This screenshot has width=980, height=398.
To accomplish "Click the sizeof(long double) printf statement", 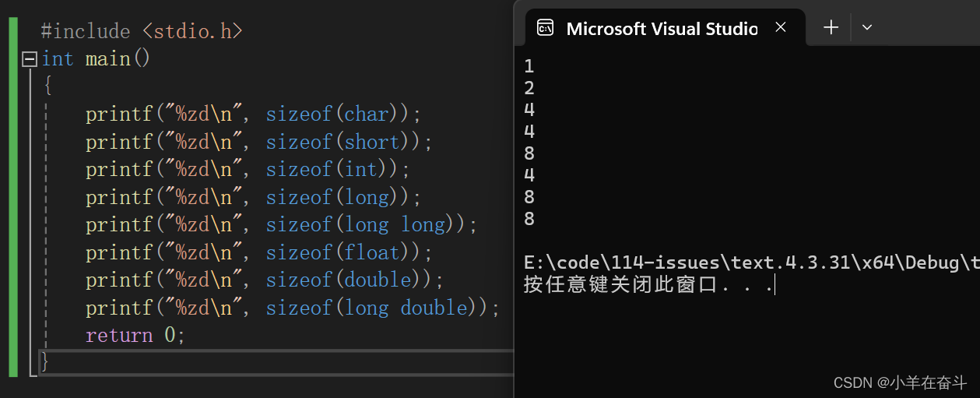I will [x=292, y=308].
